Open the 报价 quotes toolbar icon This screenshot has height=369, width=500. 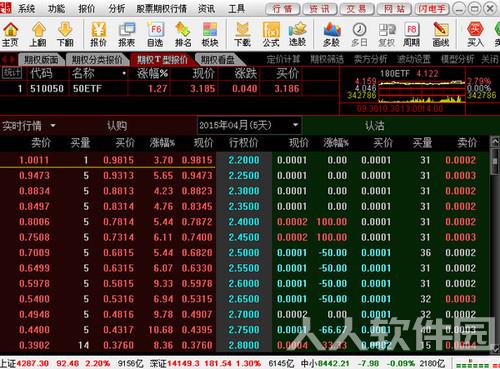(99, 34)
